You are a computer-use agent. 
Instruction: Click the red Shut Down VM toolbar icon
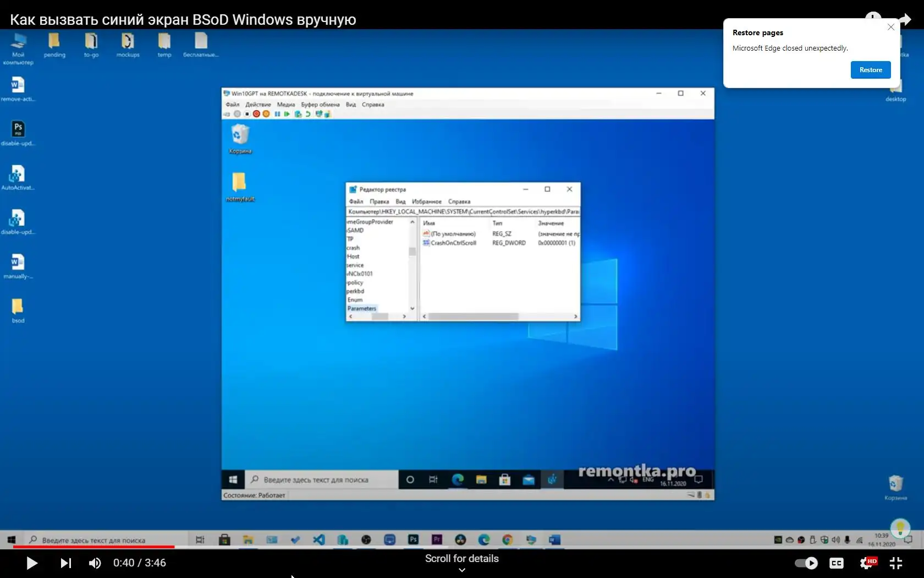point(256,114)
